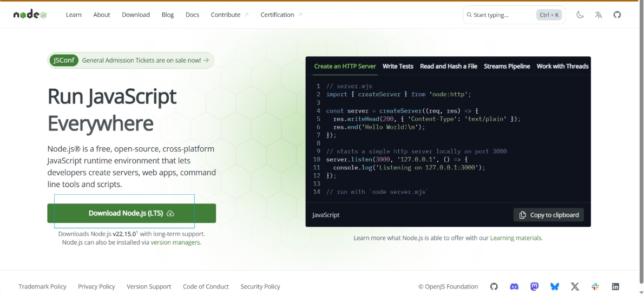
Task: Click the 'Run JavaScript Everywhere' heading
Action: (112, 110)
